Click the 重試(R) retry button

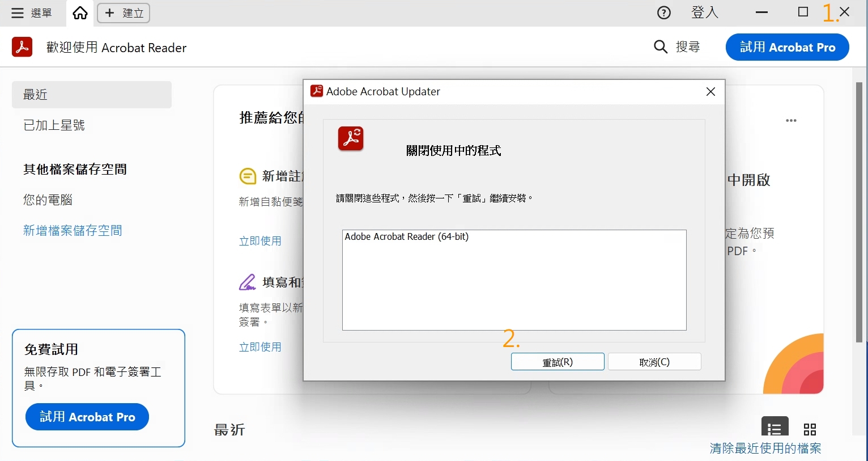(558, 362)
